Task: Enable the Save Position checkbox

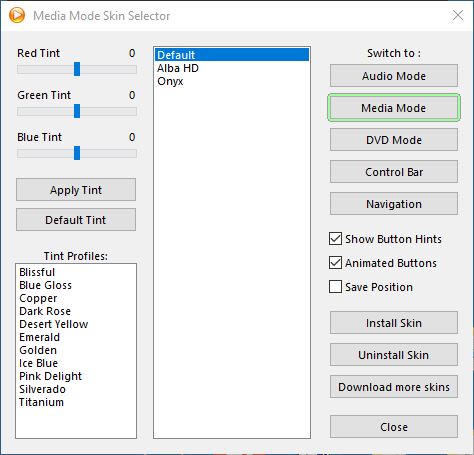Action: click(x=335, y=287)
